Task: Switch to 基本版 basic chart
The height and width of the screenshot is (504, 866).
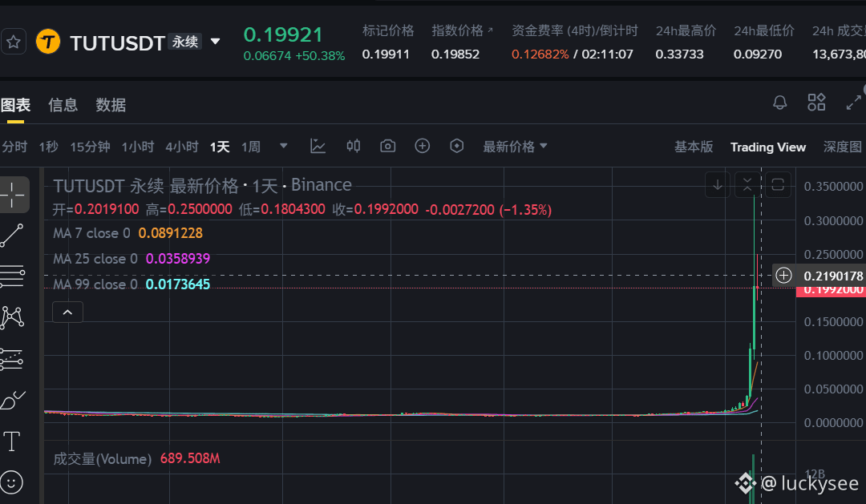Action: (x=694, y=147)
